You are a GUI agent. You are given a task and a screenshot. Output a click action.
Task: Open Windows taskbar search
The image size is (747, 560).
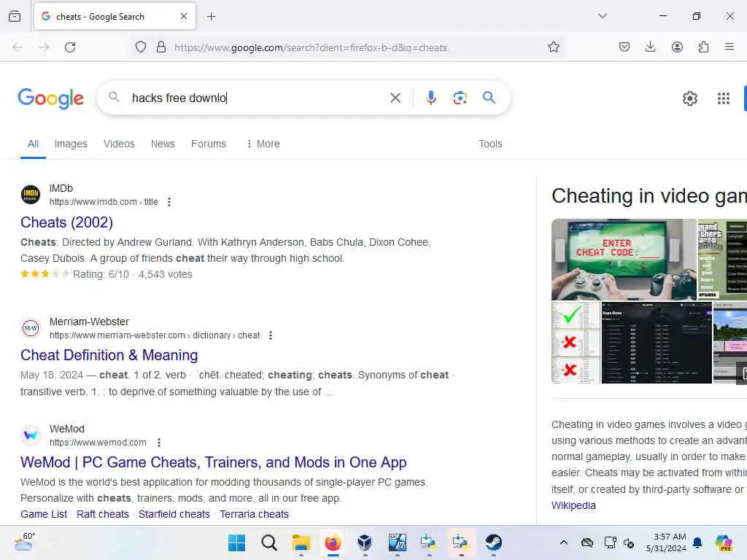[268, 542]
